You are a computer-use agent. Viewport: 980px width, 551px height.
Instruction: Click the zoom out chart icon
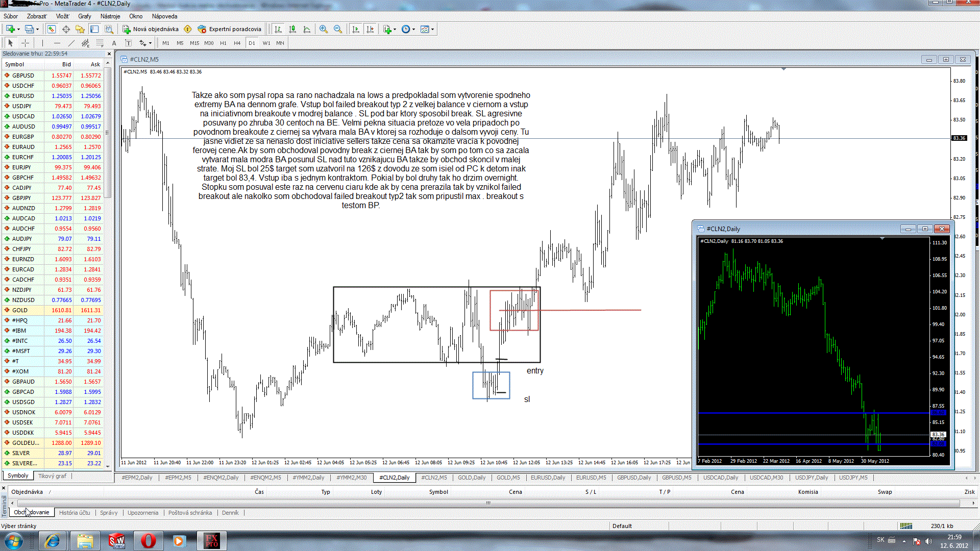point(337,29)
